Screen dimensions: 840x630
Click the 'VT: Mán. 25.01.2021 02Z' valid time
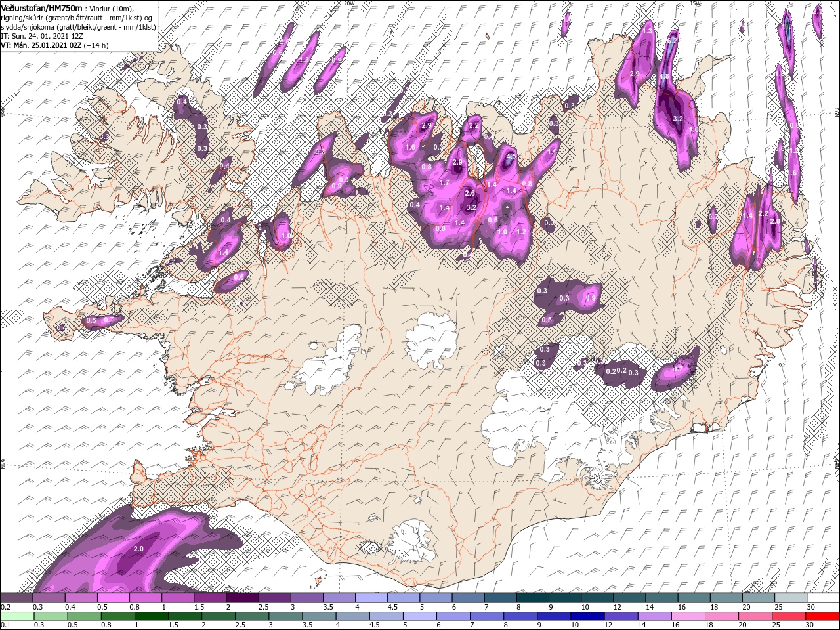(41, 45)
